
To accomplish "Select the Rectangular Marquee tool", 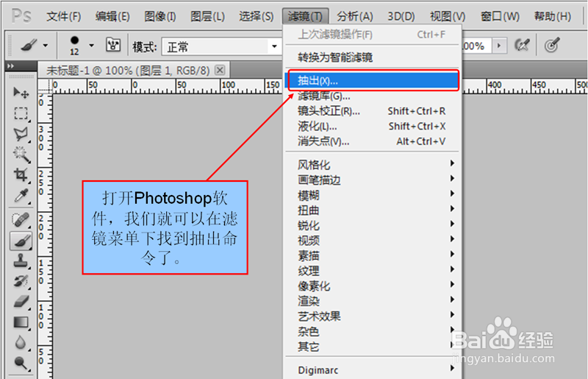I will point(21,113).
